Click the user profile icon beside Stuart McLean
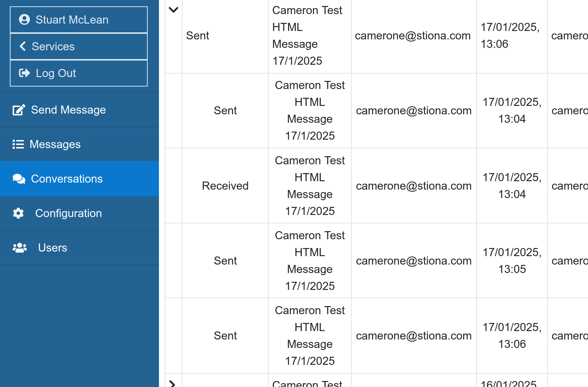588x387 pixels. click(24, 19)
